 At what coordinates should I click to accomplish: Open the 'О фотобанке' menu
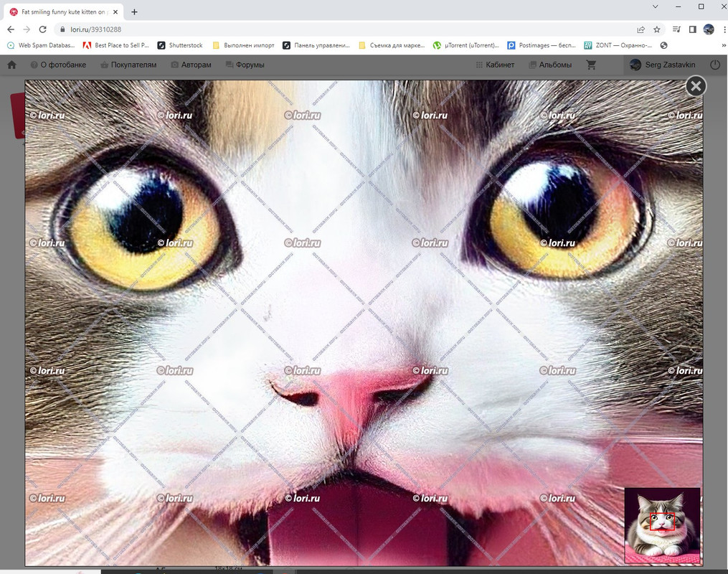pos(58,65)
